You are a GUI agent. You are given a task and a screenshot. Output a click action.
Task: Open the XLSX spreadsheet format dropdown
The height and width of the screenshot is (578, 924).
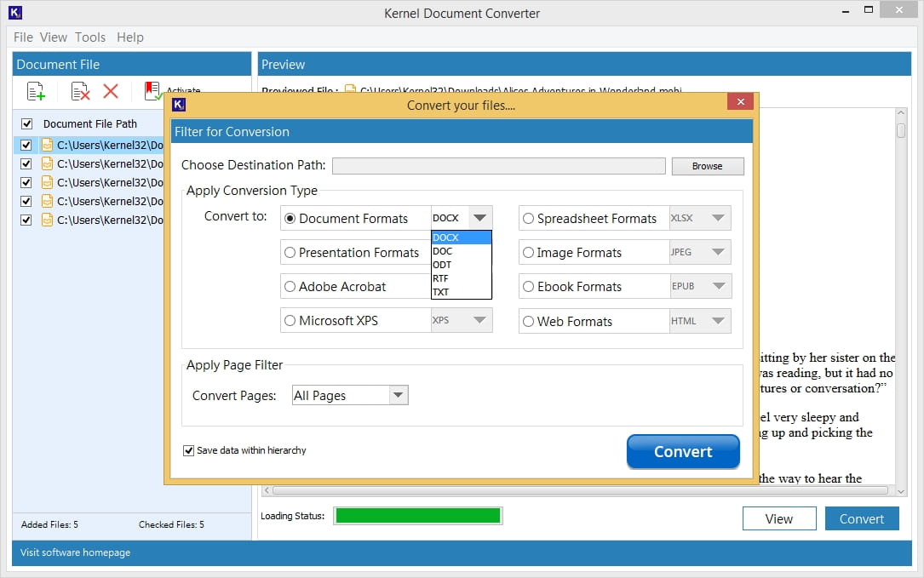(718, 218)
